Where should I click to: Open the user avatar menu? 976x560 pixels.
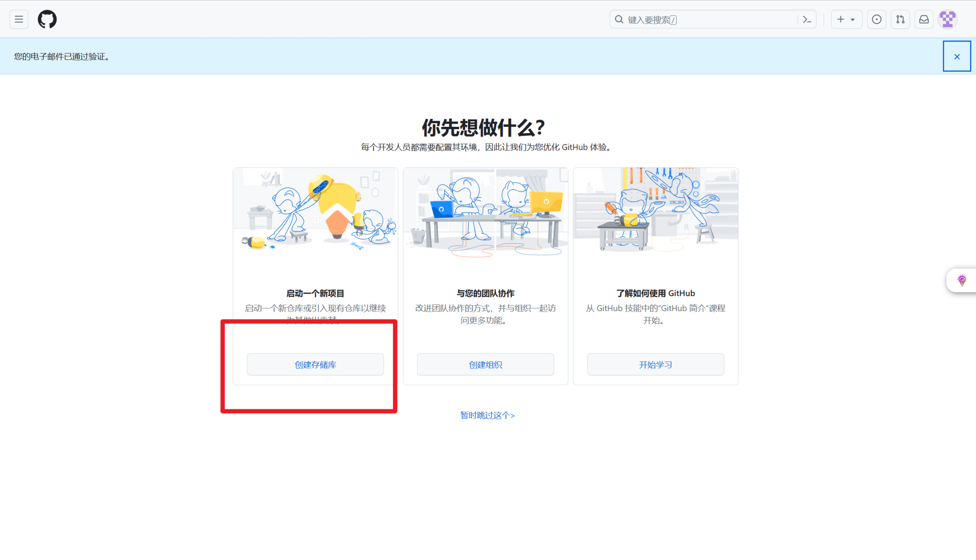pyautogui.click(x=948, y=19)
